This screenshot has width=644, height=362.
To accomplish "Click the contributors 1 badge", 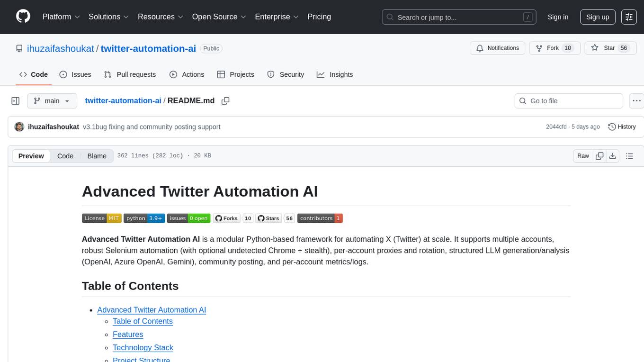I will (x=320, y=218).
